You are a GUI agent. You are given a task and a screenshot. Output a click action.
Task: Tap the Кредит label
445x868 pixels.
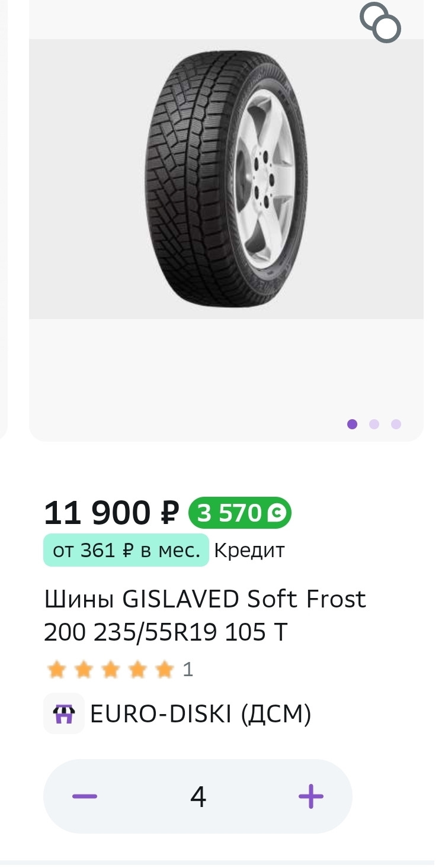[x=249, y=551]
